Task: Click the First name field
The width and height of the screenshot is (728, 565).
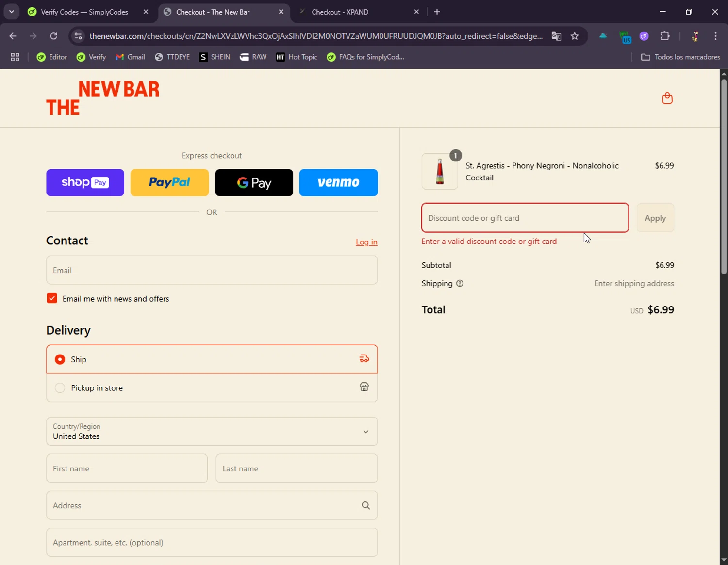Action: [127, 468]
